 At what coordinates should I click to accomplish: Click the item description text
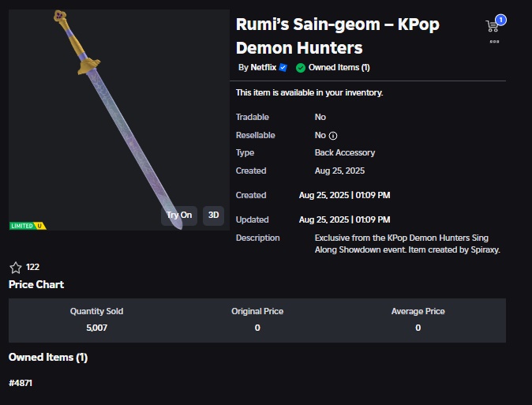click(407, 244)
